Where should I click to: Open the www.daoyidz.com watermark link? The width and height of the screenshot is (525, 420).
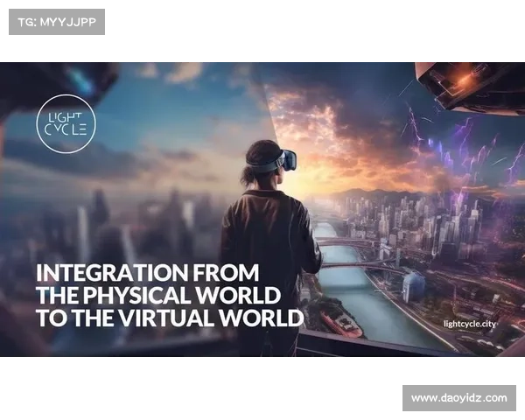click(x=458, y=398)
